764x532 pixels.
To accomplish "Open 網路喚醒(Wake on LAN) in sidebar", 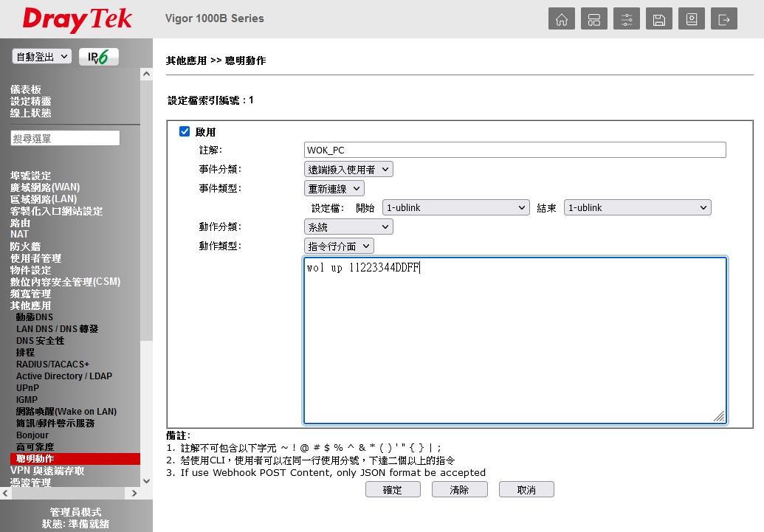I will pos(66,412).
